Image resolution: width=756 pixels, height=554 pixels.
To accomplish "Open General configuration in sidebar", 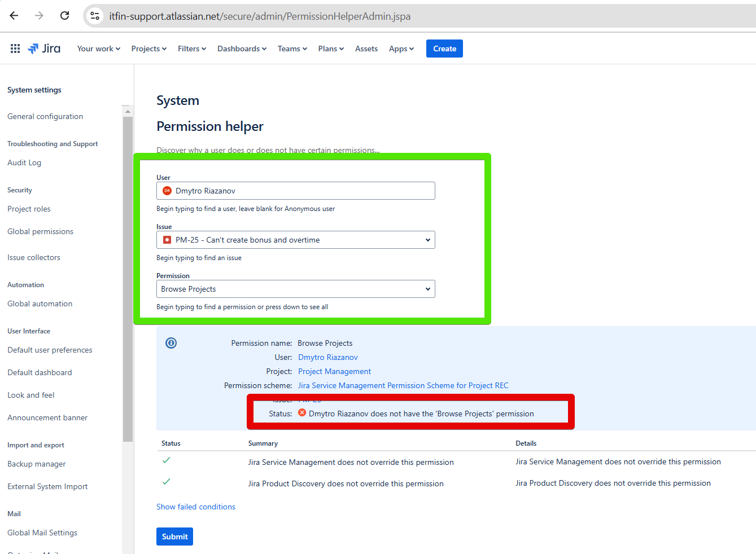I will click(x=45, y=116).
